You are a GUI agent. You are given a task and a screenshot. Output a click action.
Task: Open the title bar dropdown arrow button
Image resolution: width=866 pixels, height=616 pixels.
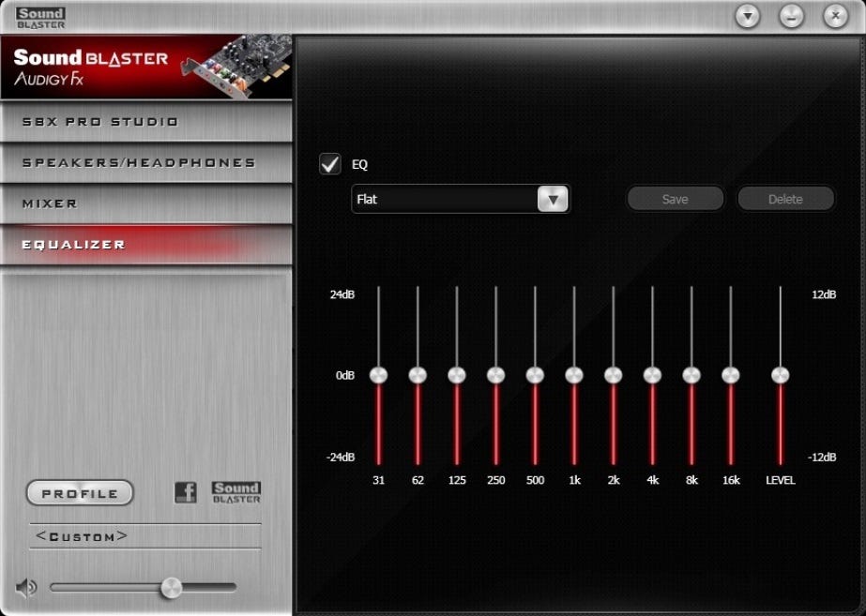point(747,17)
